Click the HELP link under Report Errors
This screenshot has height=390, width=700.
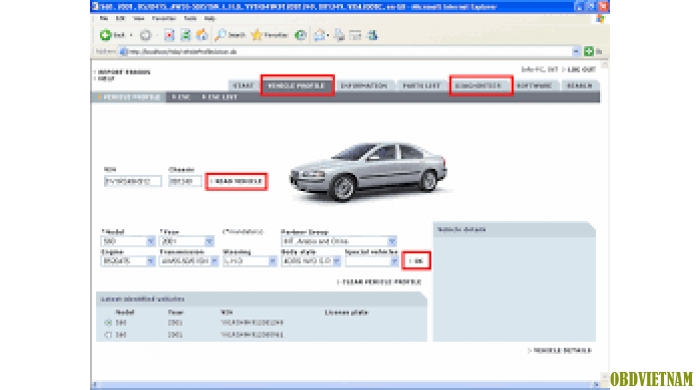click(105, 79)
